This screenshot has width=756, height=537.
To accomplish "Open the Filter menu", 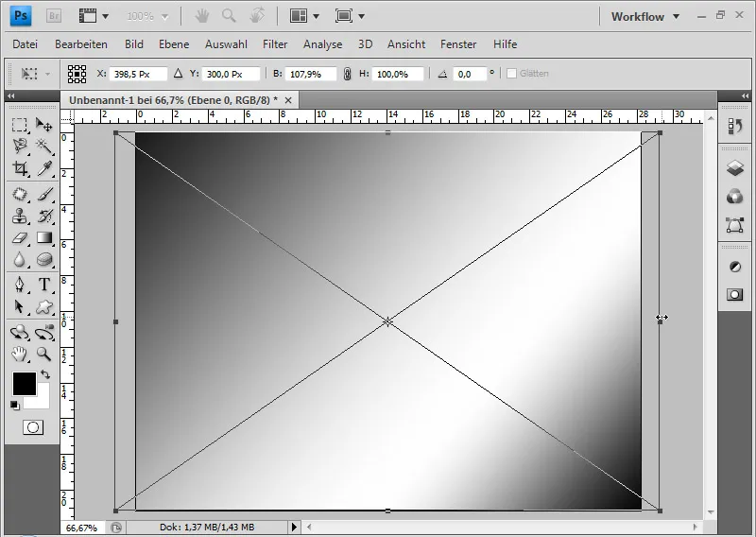I will [275, 44].
